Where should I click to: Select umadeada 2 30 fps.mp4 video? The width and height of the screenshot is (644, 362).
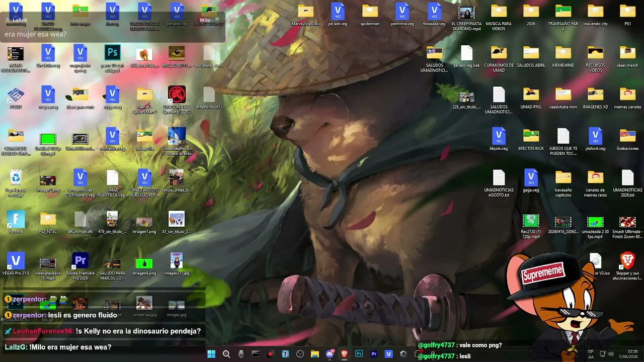click(595, 227)
